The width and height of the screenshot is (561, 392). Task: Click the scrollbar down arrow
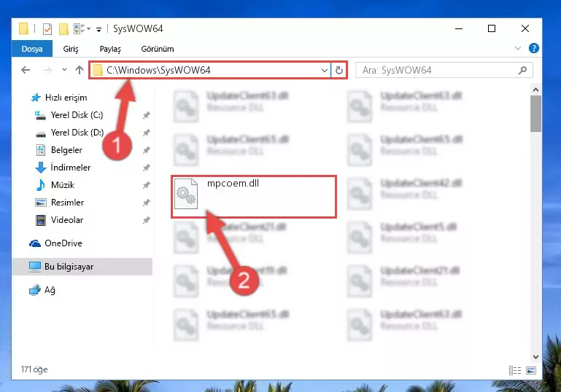pyautogui.click(x=535, y=356)
